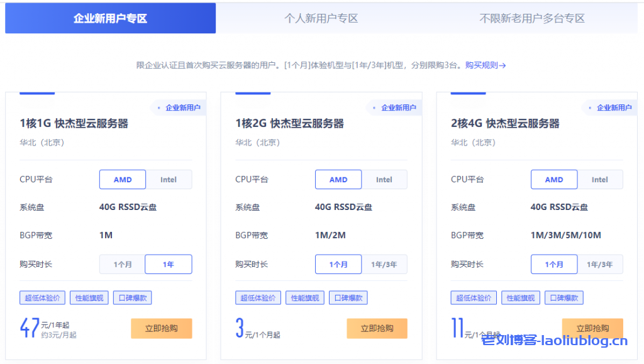Click the 口碑爆款 tag on 1核1G card
Screen dimensions: 644x364
pos(132,297)
